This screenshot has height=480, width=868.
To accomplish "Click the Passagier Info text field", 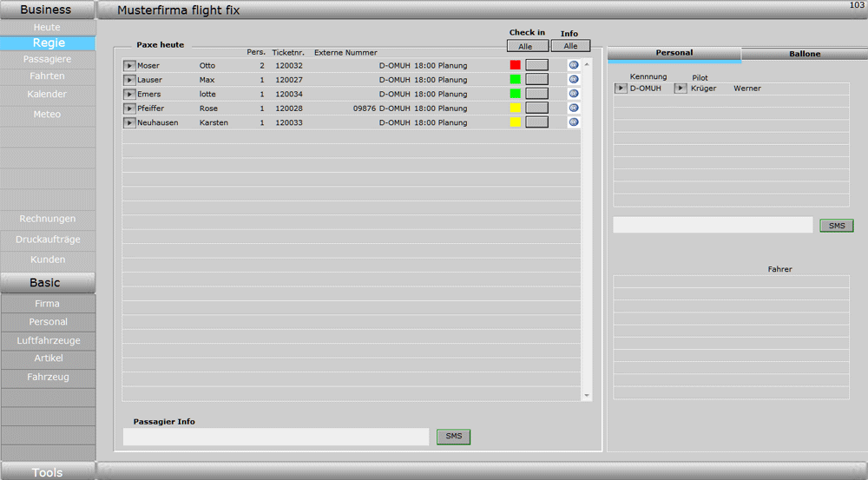I will pos(276,437).
